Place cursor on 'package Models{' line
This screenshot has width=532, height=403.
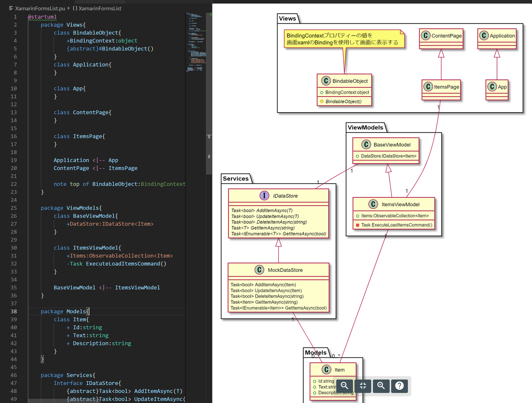(x=65, y=311)
